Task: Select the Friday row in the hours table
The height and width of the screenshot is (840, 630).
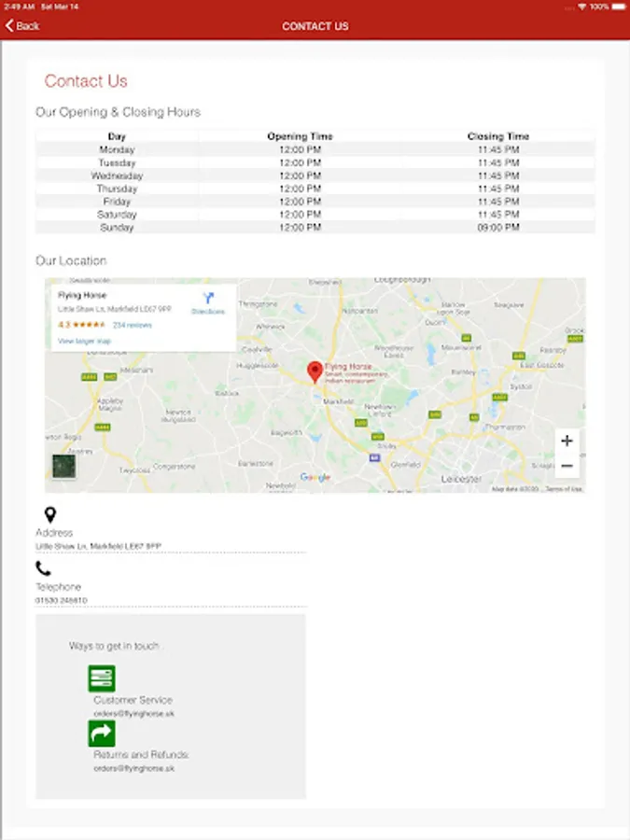Action: (x=315, y=202)
